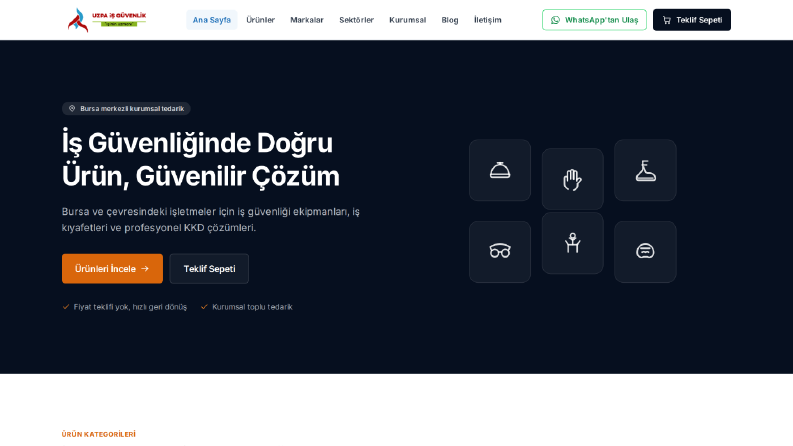Image resolution: width=793 pixels, height=446 pixels.
Task: Click the Bursa merkezli kurumsal tedarik badge
Action: coord(126,109)
